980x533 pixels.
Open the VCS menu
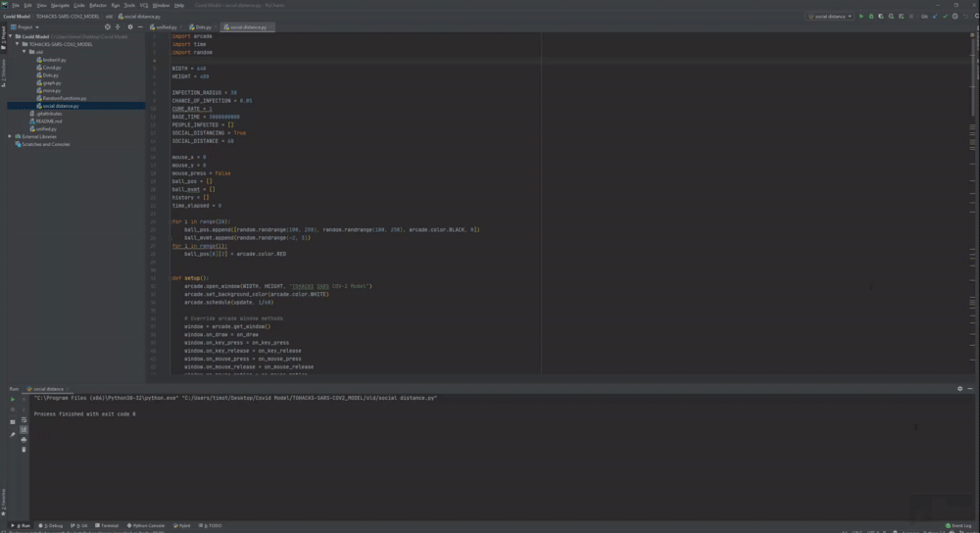point(144,5)
